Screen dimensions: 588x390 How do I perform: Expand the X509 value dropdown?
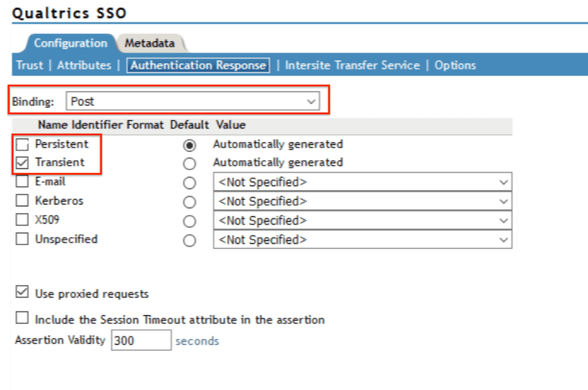[x=502, y=220]
